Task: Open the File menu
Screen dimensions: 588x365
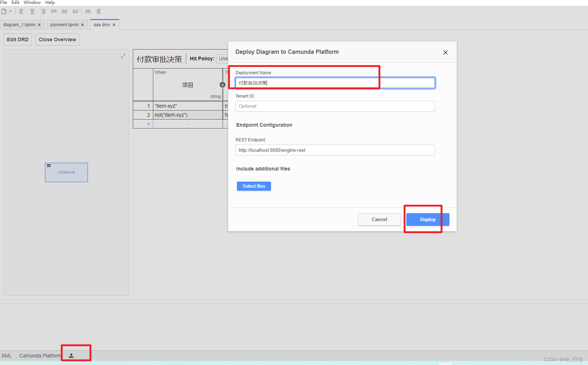Action: point(4,3)
